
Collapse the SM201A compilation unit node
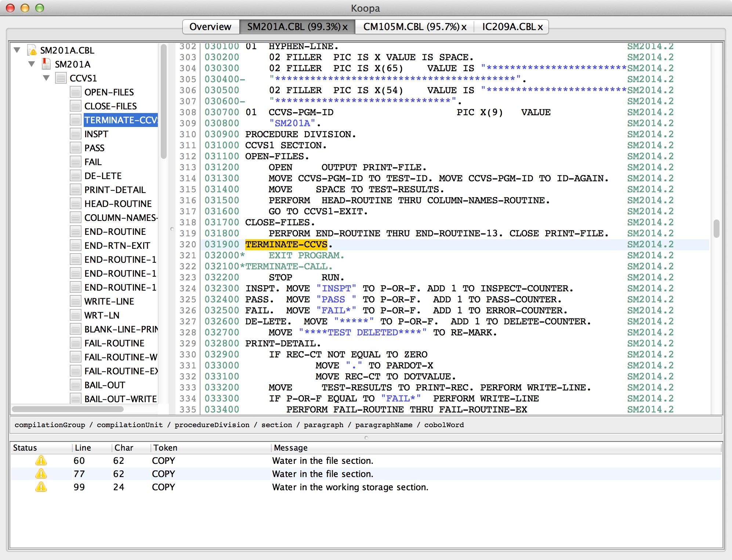[32, 64]
